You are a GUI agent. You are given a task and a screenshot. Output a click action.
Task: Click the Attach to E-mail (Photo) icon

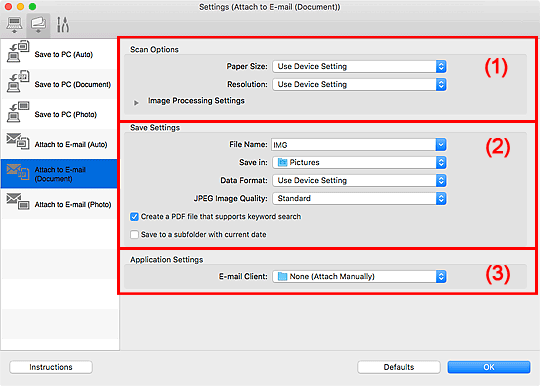[x=18, y=201]
